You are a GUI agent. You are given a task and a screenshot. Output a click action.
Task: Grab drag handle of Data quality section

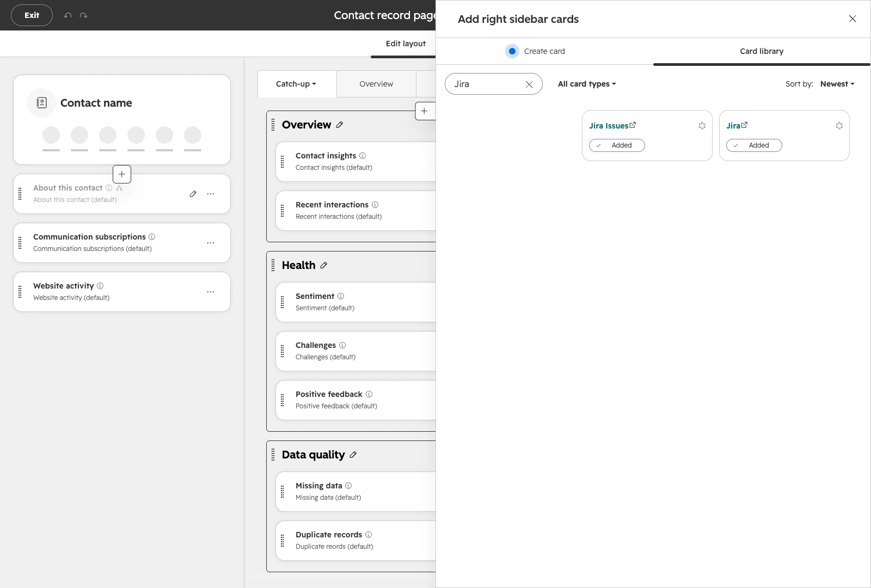273,455
